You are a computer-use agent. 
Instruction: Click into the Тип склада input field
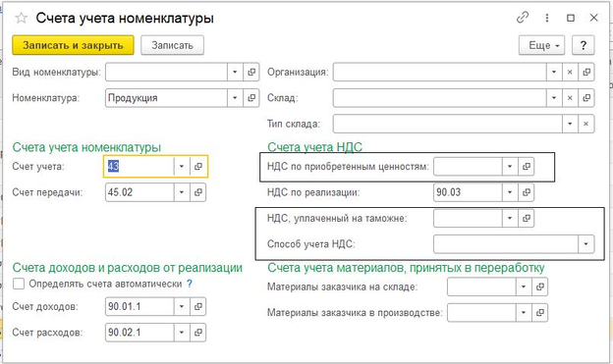(448, 124)
